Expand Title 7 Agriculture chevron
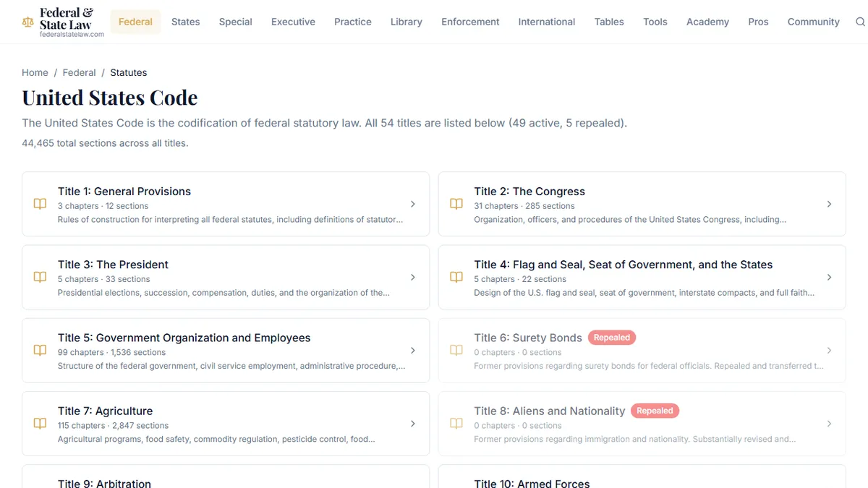 point(413,424)
